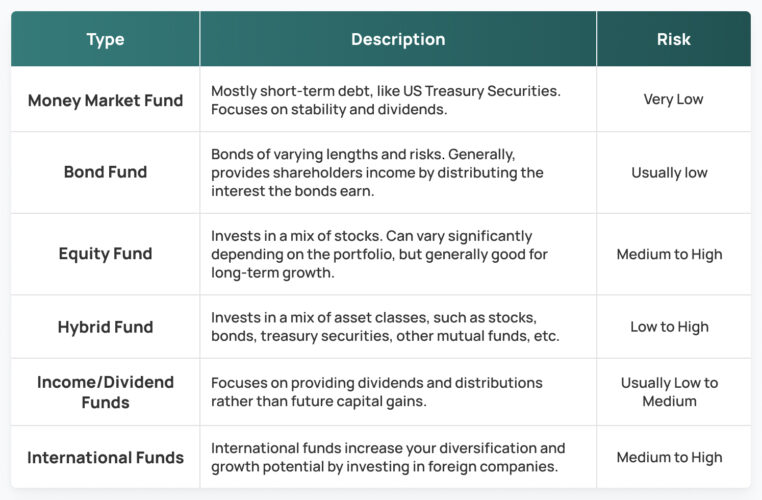Image resolution: width=762 pixels, height=500 pixels.
Task: Click the asset classes description for Hybrid Fund
Action: [385, 327]
